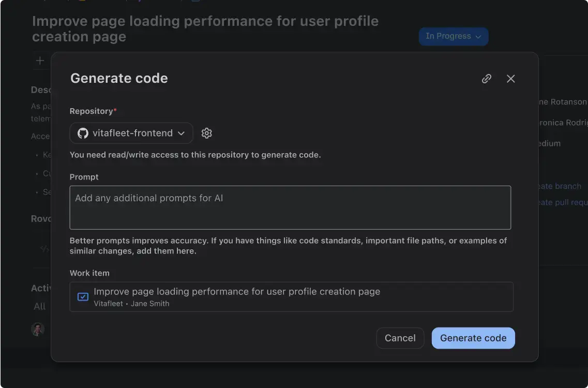The width and height of the screenshot is (588, 388).
Task: Select the All tab under Activity
Action: (x=40, y=306)
